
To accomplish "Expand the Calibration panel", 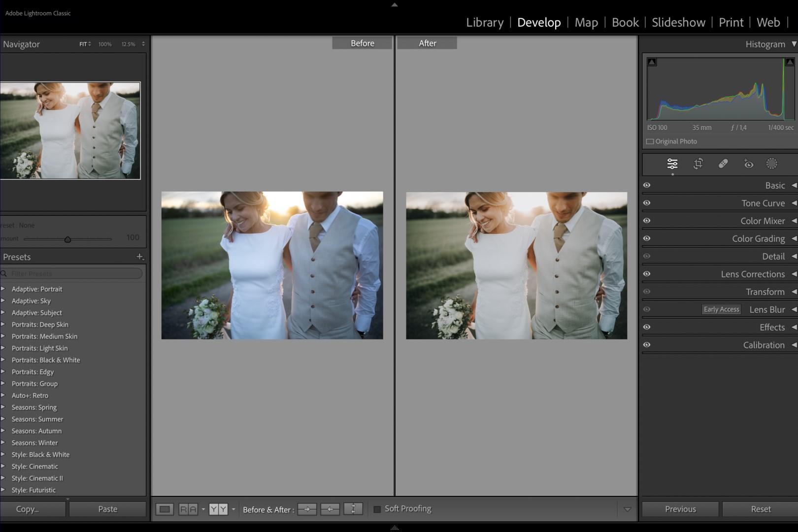I will point(794,345).
